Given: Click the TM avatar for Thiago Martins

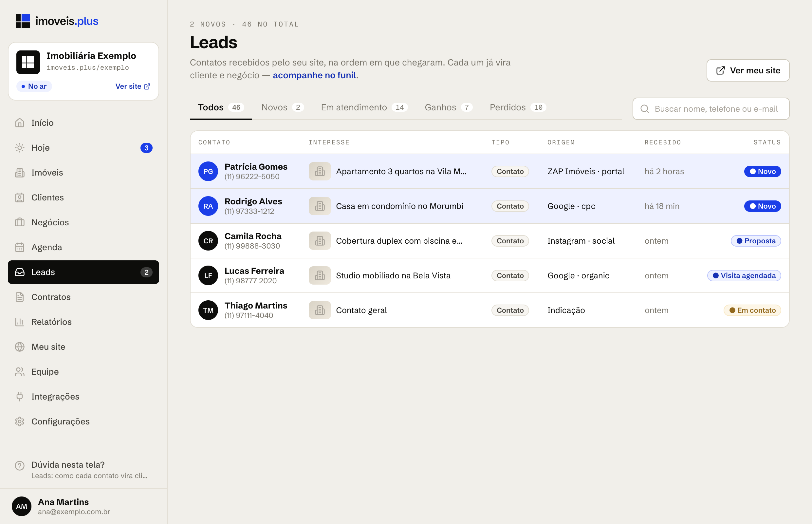Looking at the screenshot, I should coord(208,310).
